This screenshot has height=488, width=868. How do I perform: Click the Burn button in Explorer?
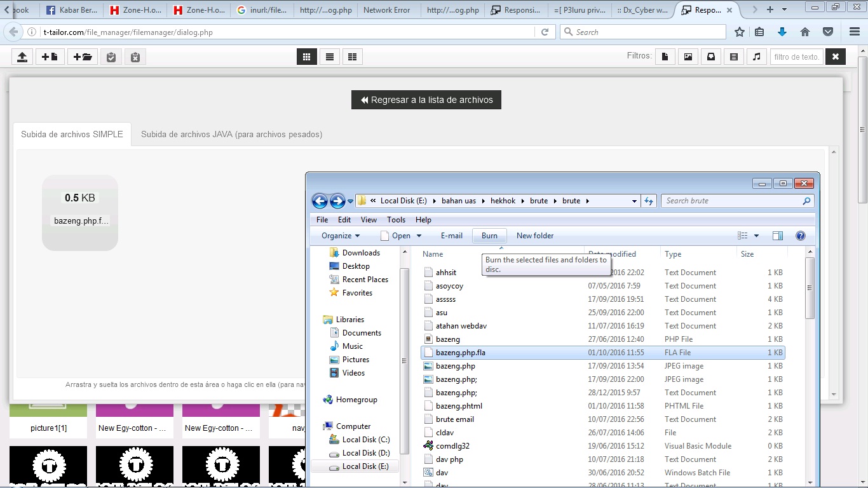[489, 236]
